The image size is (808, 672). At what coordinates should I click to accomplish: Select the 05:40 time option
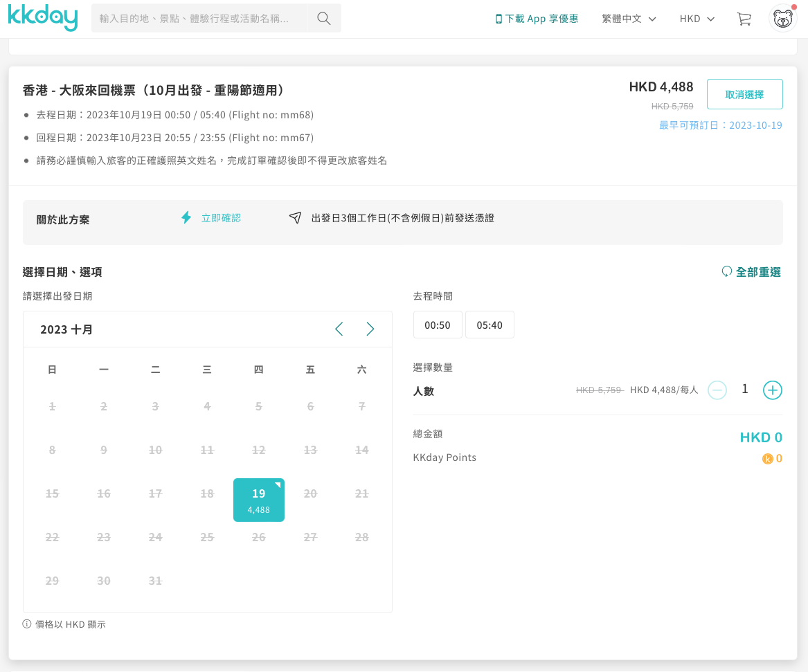pos(490,325)
